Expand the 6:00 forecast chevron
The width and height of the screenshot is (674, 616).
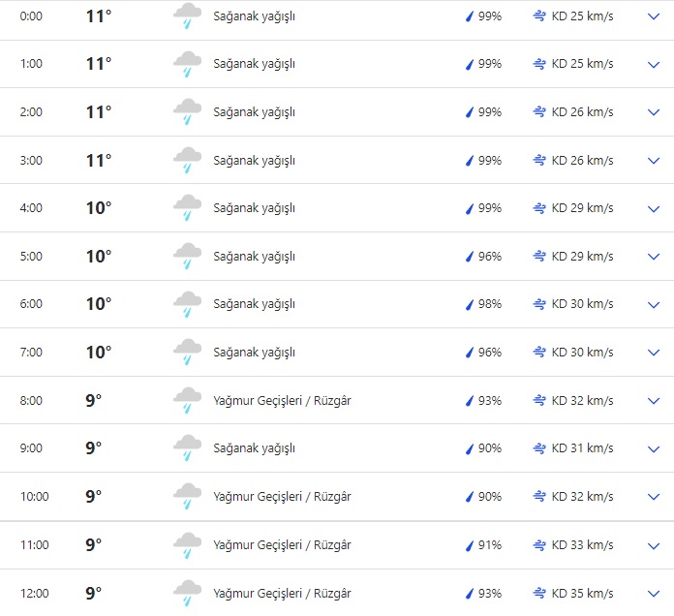click(653, 305)
